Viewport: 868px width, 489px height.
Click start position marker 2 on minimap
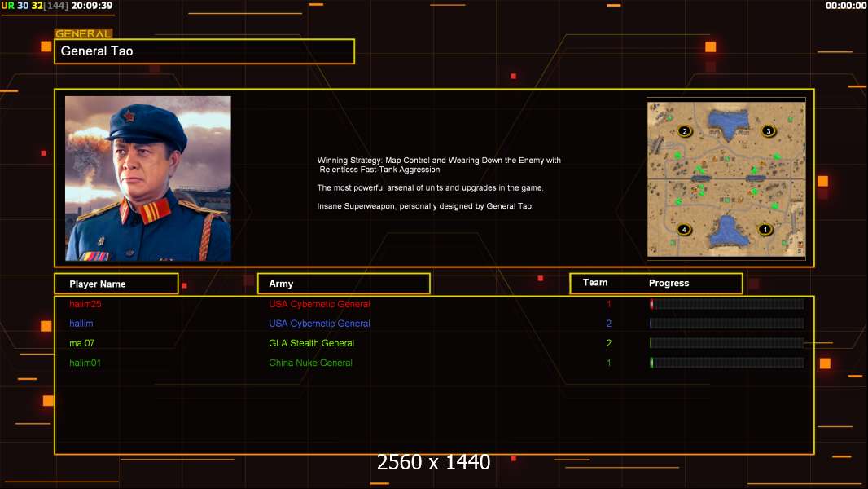685,131
